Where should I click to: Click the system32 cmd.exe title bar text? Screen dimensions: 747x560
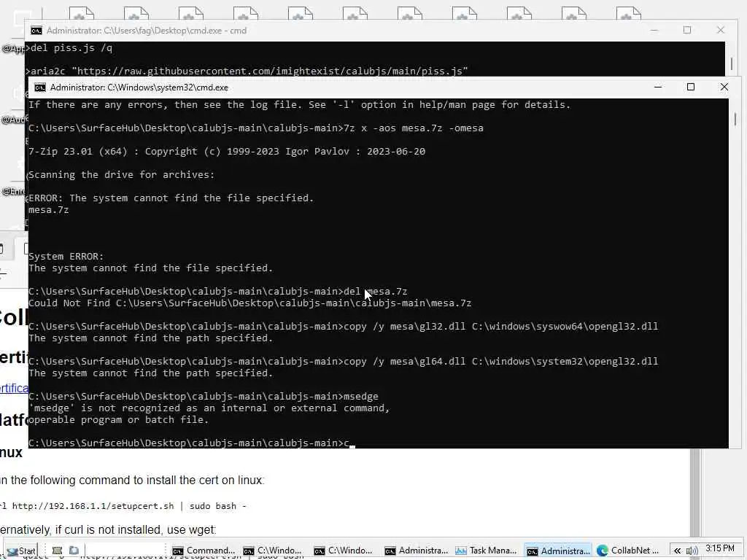[139, 87]
